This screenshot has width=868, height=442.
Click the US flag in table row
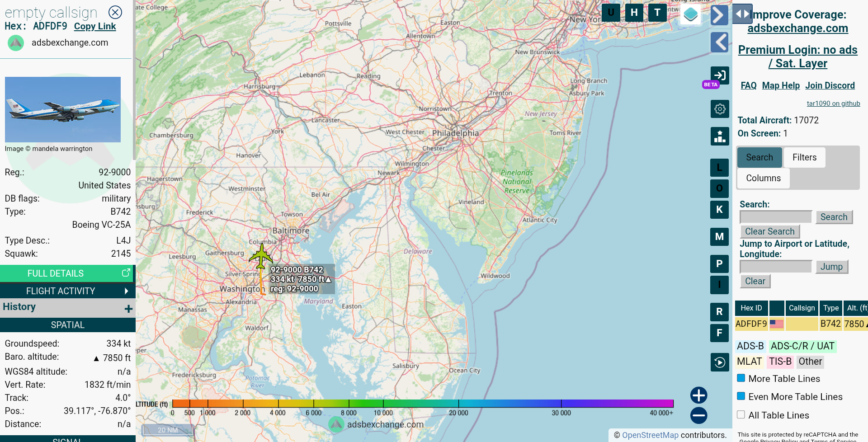(x=777, y=324)
